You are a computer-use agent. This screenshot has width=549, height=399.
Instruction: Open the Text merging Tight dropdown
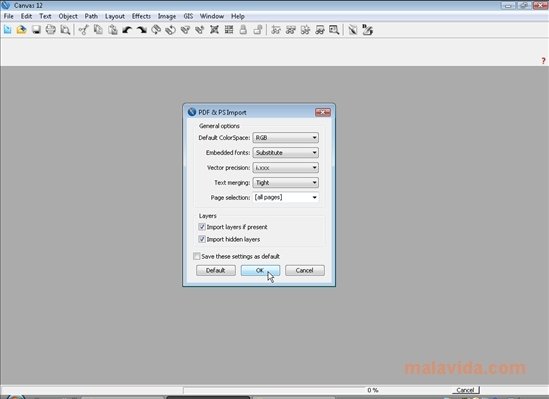[285, 182]
